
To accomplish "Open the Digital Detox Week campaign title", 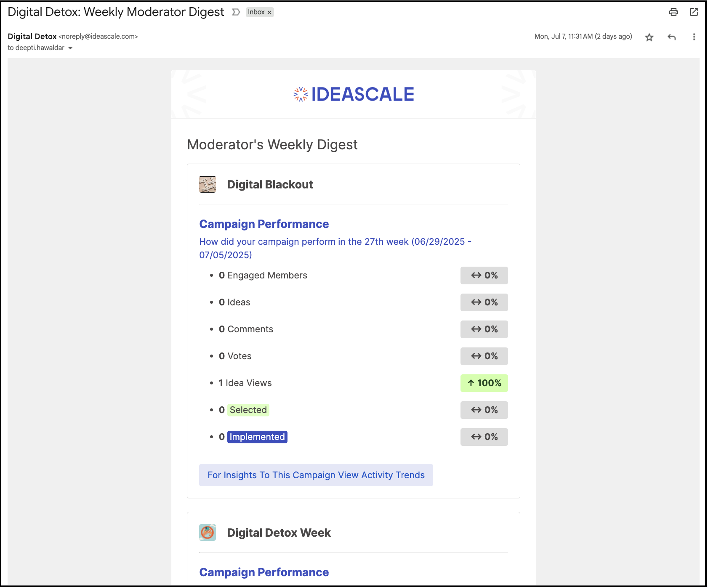I will click(279, 533).
